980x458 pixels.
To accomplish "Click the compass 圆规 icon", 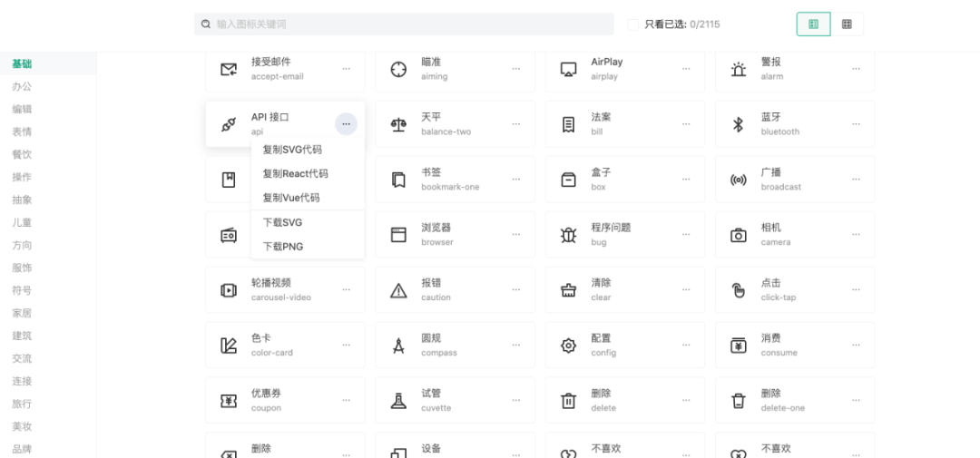I will [x=398, y=346].
